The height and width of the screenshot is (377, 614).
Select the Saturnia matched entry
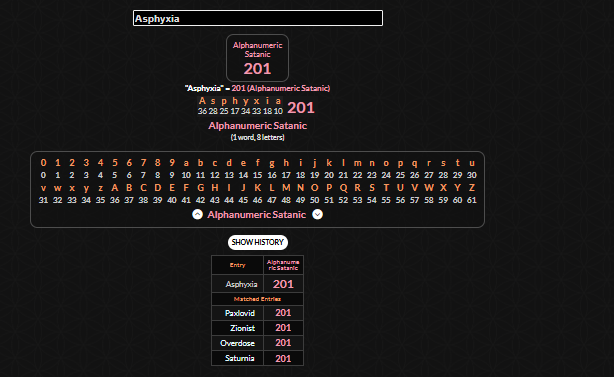tap(240, 358)
